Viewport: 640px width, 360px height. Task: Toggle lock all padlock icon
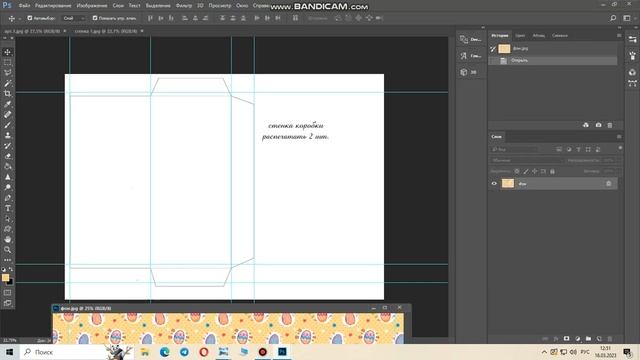552,171
